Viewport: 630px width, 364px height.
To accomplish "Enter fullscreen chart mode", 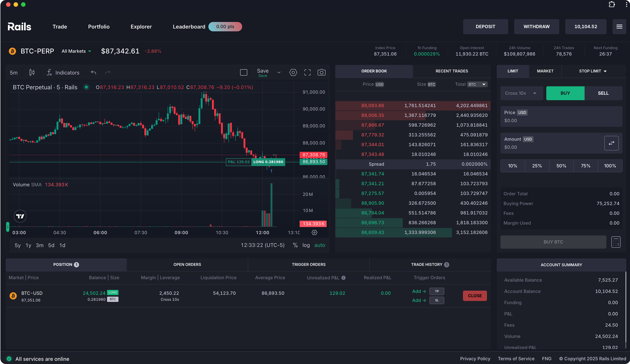I will tap(307, 72).
